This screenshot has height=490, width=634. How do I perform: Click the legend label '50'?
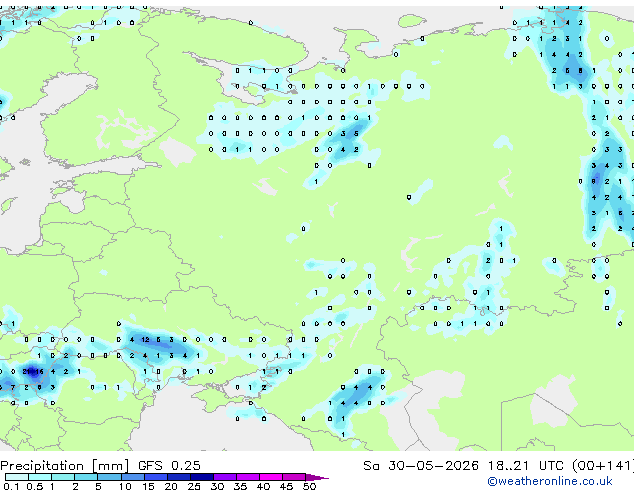click(x=309, y=486)
